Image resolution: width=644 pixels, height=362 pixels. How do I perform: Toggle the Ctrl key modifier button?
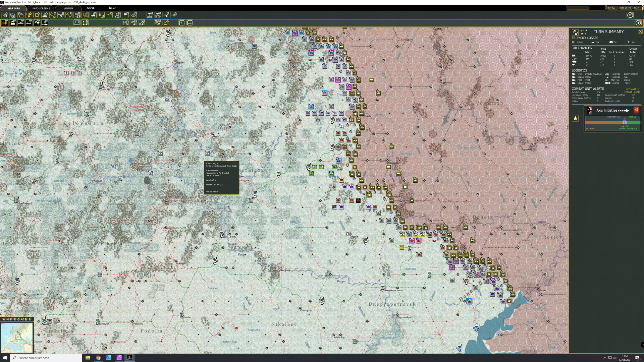(x=190, y=23)
